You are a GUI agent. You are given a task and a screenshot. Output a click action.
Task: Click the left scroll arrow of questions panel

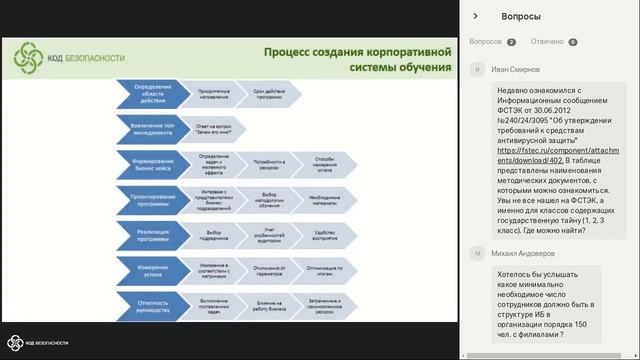[463, 356]
